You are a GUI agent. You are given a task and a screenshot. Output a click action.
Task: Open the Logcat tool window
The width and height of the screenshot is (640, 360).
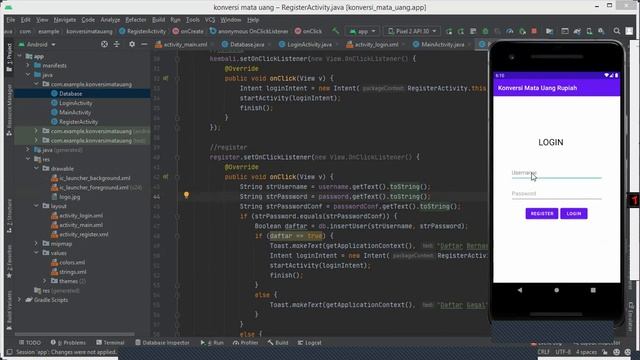pyautogui.click(x=309, y=342)
